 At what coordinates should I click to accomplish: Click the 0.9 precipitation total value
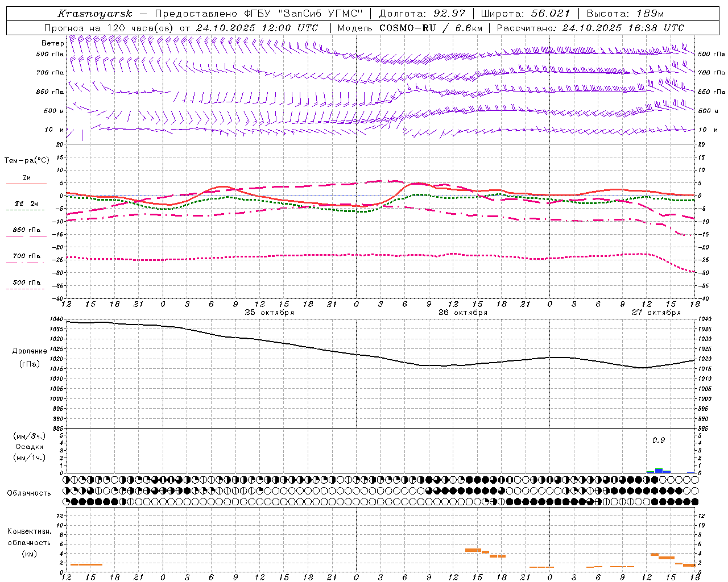click(x=659, y=440)
